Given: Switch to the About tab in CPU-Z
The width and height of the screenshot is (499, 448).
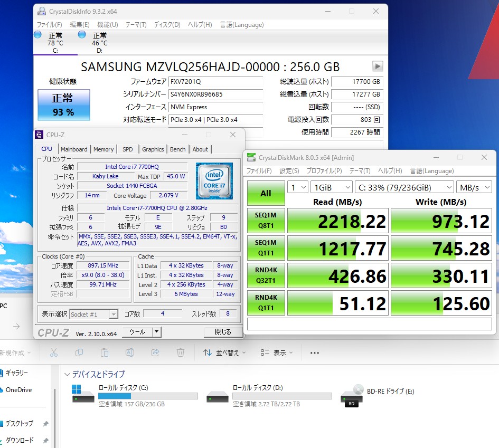Looking at the screenshot, I should (x=200, y=149).
